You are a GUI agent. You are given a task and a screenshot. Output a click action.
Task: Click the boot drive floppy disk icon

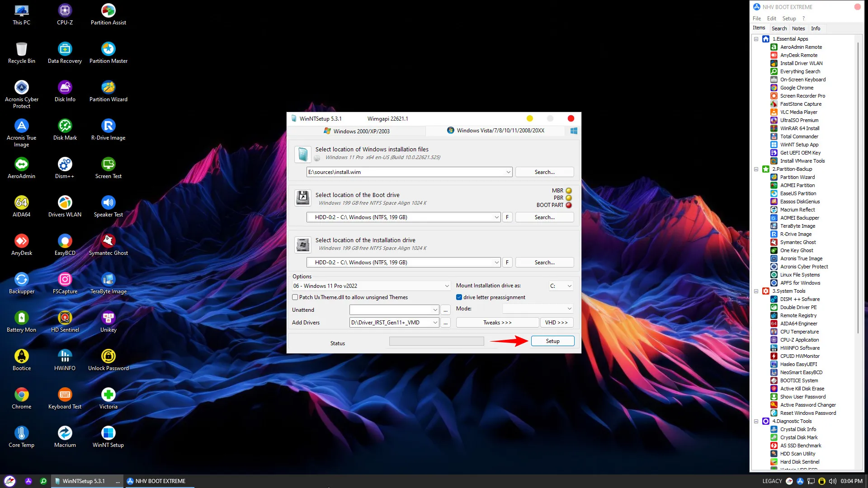pos(302,197)
